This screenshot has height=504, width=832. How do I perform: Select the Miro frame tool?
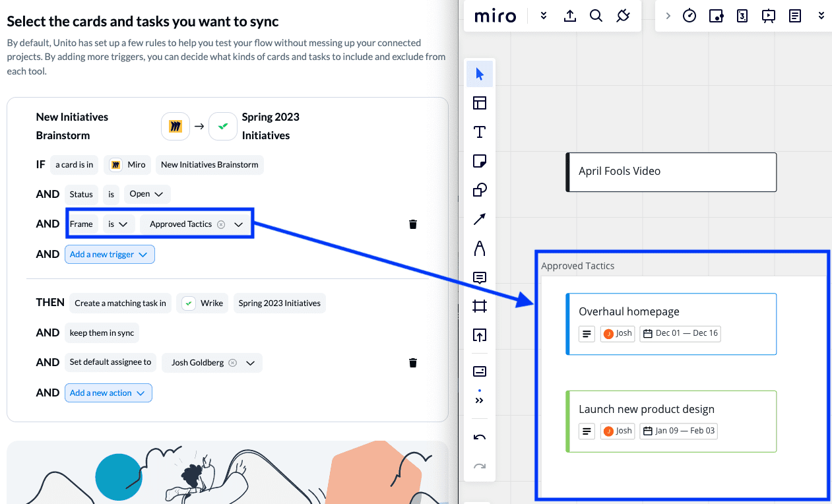pos(480,306)
